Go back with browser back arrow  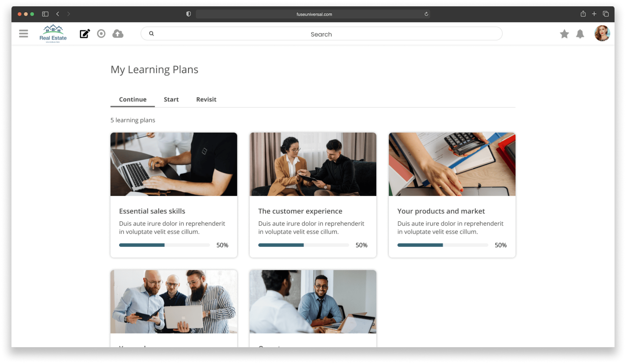coord(58,14)
